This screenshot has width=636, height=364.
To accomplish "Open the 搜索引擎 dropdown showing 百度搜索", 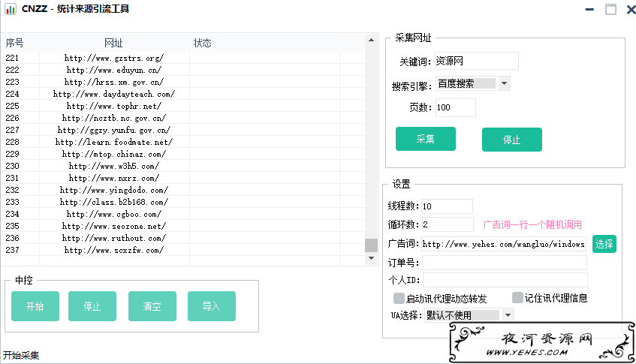I will pos(473,83).
